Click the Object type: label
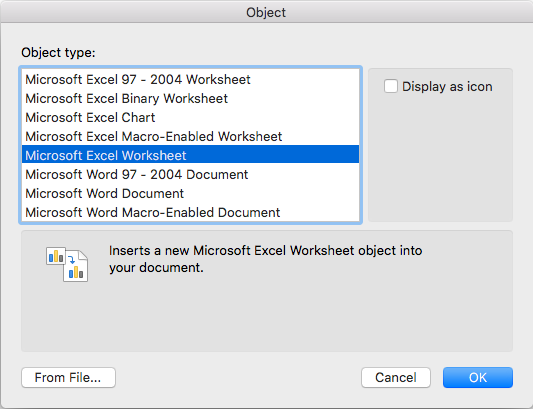The width and height of the screenshot is (533, 409). (x=58, y=53)
